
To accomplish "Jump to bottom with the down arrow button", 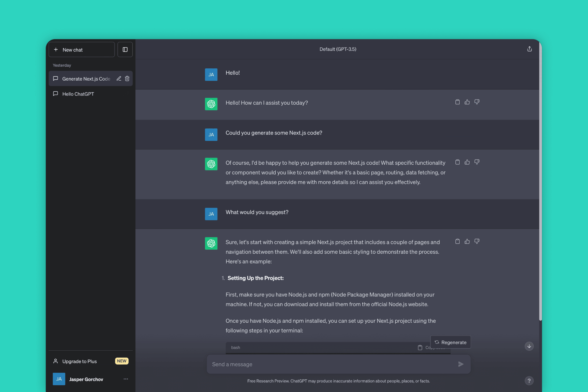I will [x=529, y=346].
